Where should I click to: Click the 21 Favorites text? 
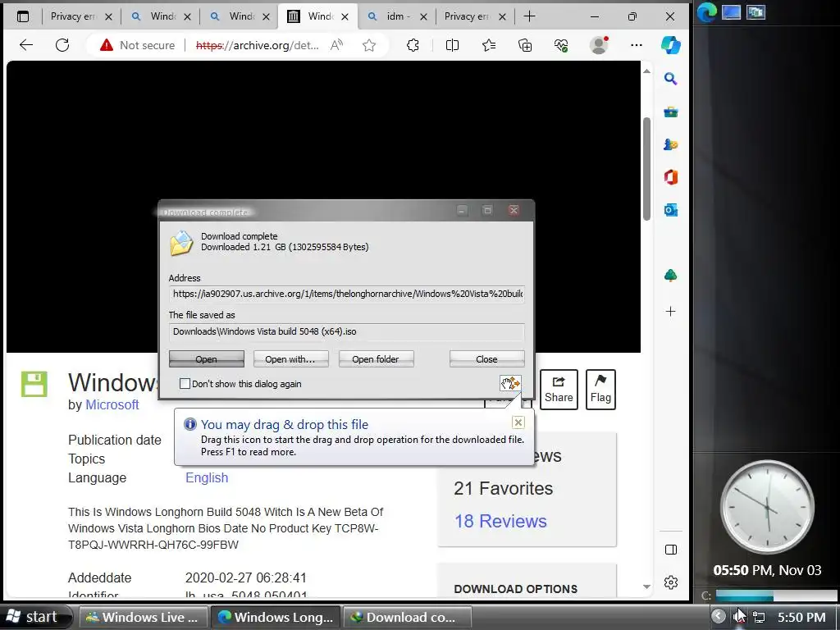(x=503, y=488)
